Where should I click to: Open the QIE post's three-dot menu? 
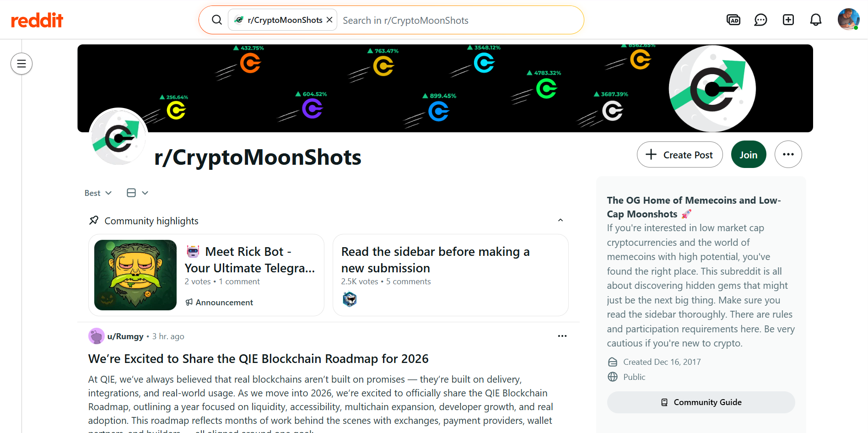[562, 336]
